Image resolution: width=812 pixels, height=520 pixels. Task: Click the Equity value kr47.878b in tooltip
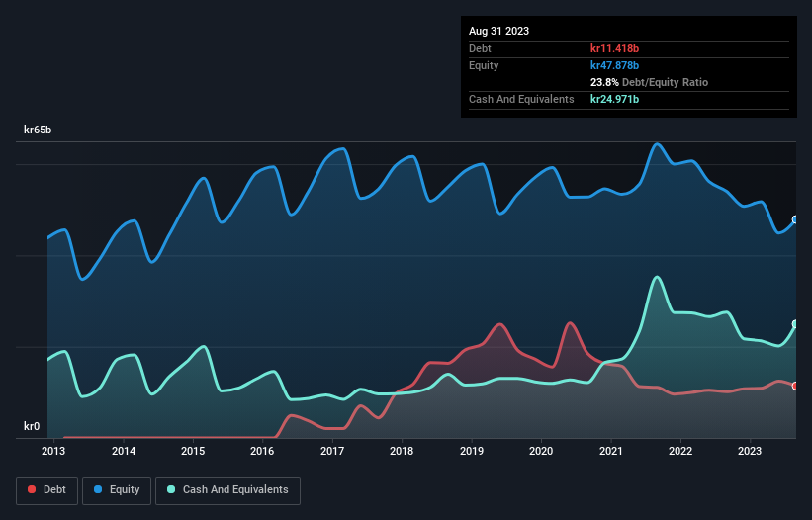[615, 65]
